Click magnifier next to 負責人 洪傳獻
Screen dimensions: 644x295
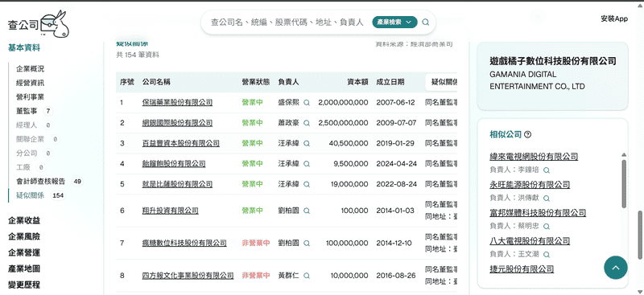547,199
